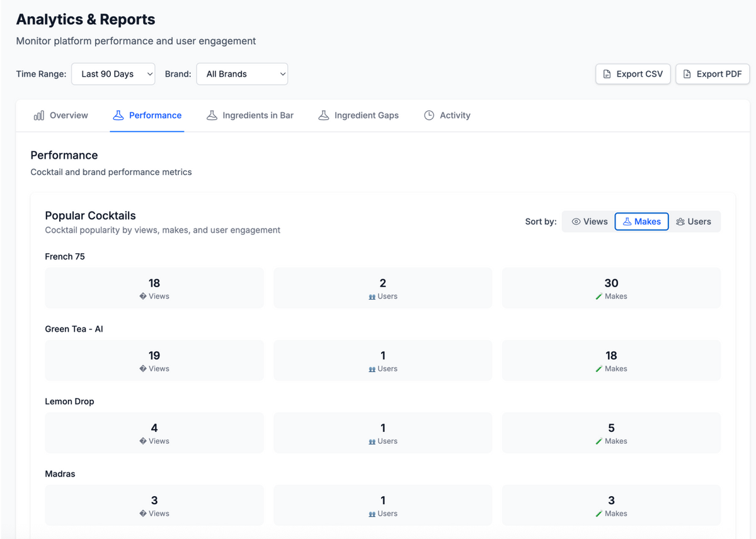The image size is (756, 539).
Task: Click the makes icon in Madras row
Action: (599, 514)
